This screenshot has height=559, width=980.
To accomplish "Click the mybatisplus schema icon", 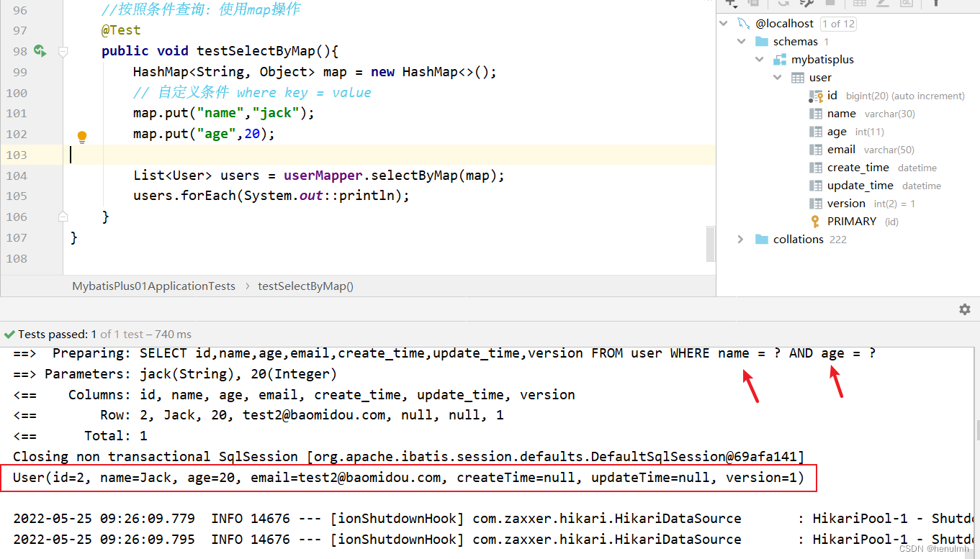I will tap(780, 60).
